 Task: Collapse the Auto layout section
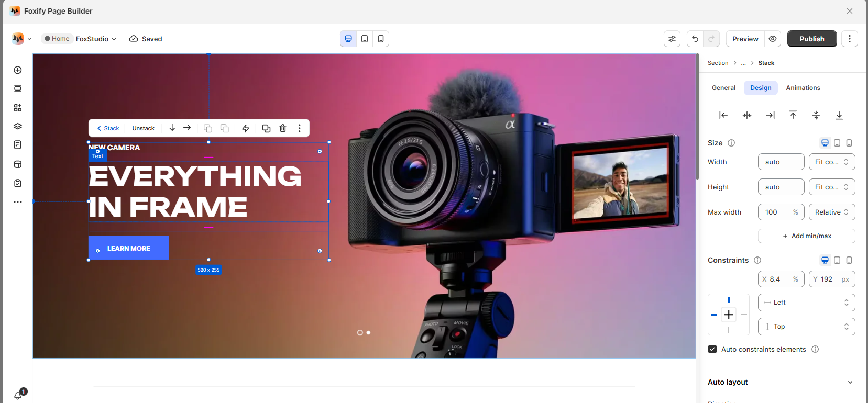tap(850, 382)
